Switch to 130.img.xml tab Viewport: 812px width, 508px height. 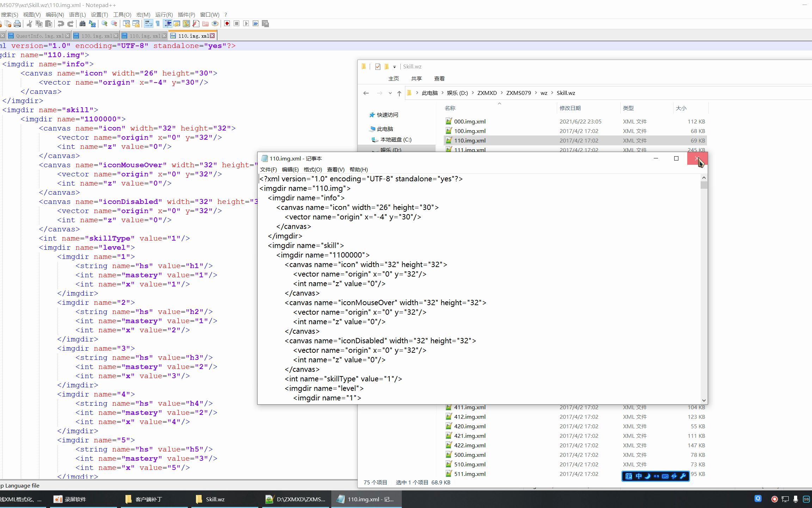[x=96, y=36]
